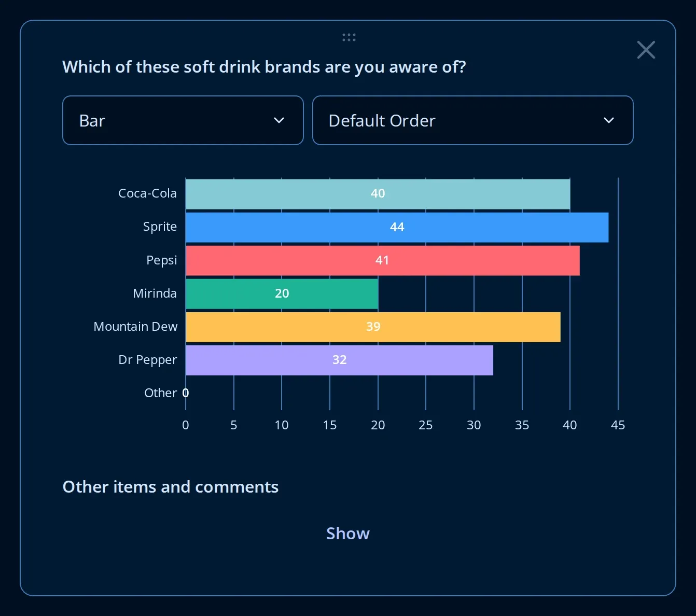Select the Mountain Dew bar showing 39
Image resolution: width=696 pixels, height=616 pixels.
(373, 327)
